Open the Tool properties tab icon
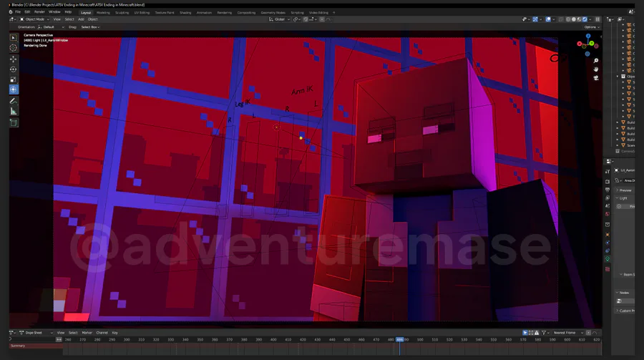 click(608, 171)
